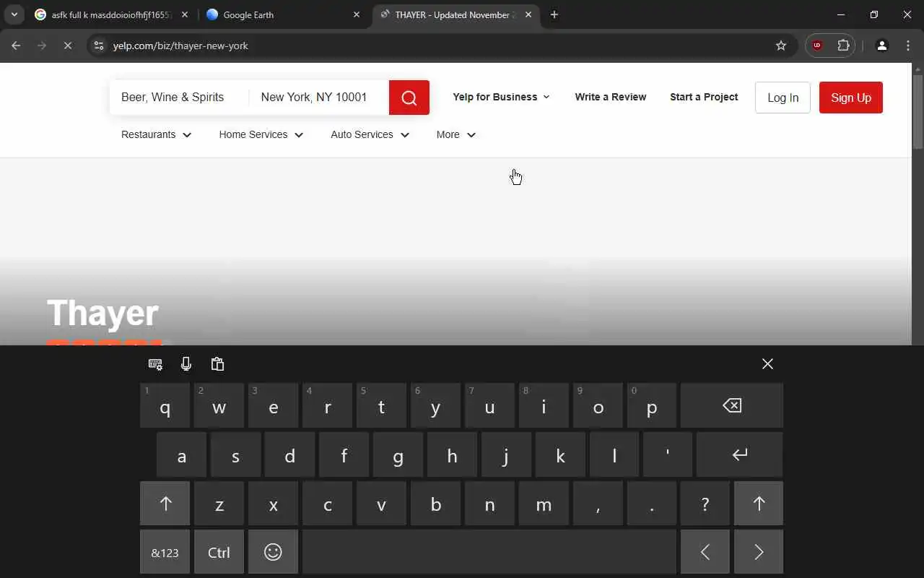
Task: Click the Start a Project link
Action: click(x=704, y=97)
